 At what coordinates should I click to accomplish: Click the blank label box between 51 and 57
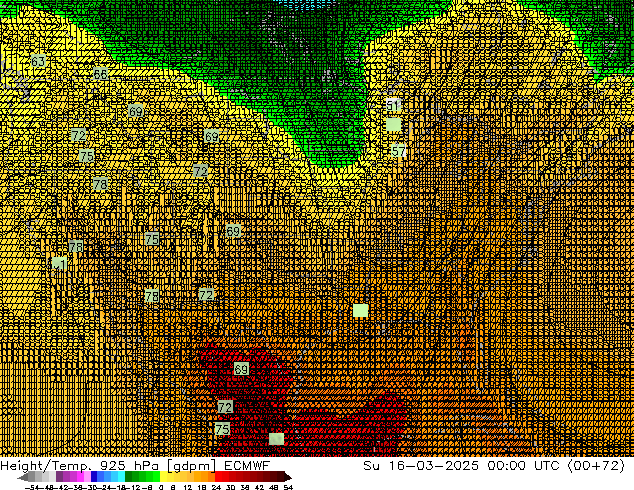coord(393,125)
